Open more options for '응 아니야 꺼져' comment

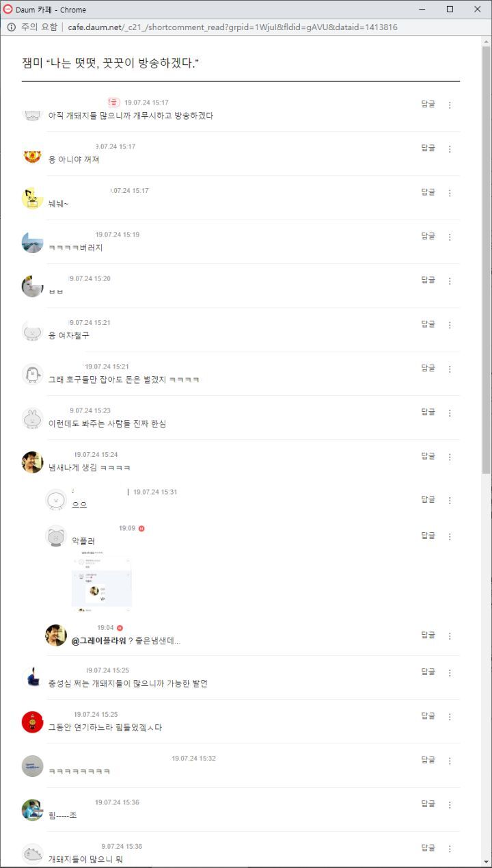click(450, 149)
